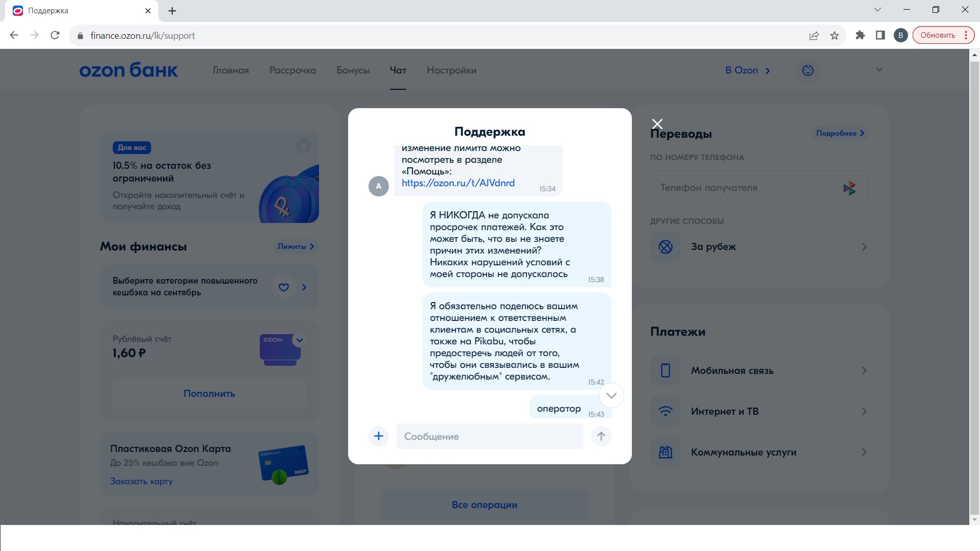Reload the current page
The height and width of the screenshot is (551, 980).
[55, 35]
